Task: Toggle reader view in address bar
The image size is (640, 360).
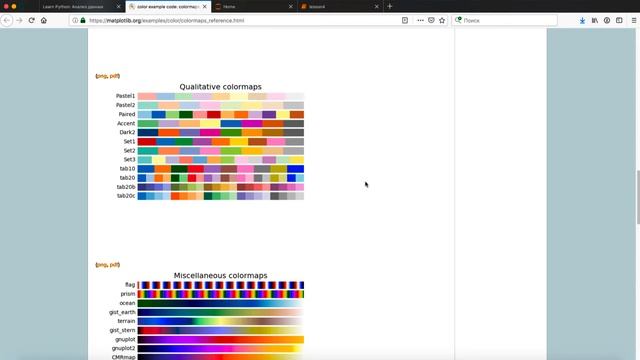Action: coord(405,20)
